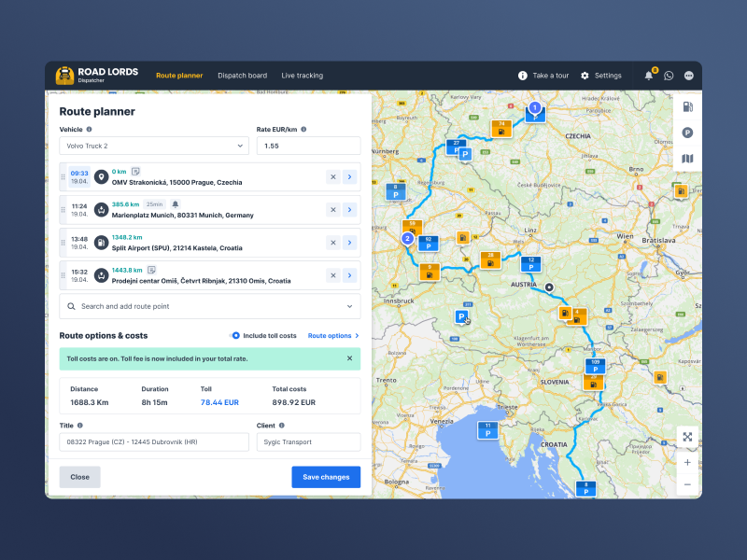This screenshot has width=747, height=560.
Task: Click the Title info icon
Action: [x=80, y=426]
